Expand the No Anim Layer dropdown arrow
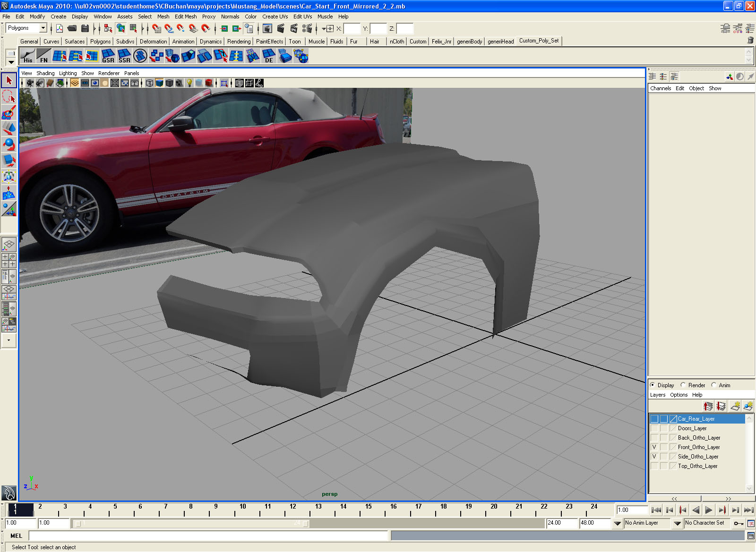Viewport: 756px width, 552px height. (x=617, y=523)
